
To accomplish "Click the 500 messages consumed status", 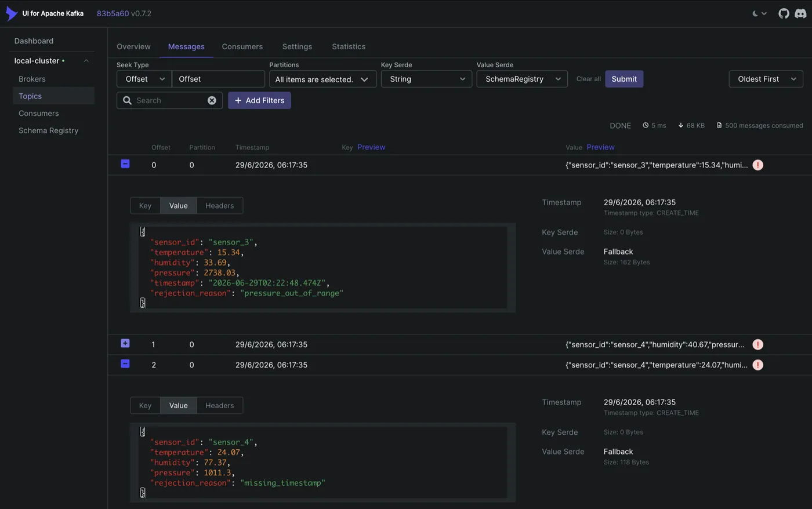I will pyautogui.click(x=759, y=126).
